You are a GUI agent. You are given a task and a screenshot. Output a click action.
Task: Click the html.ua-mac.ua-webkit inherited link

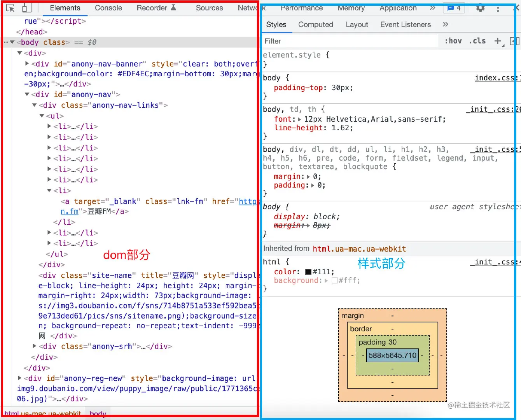[x=359, y=249]
